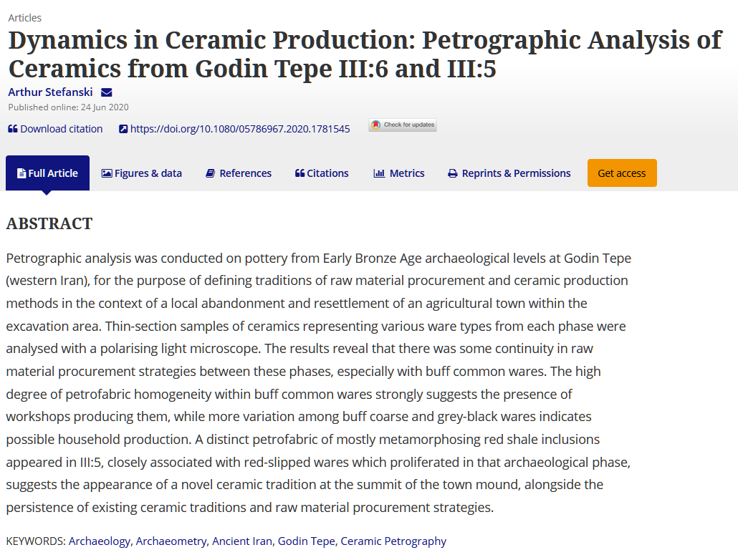Click the email envelope icon beside author name

pos(106,92)
